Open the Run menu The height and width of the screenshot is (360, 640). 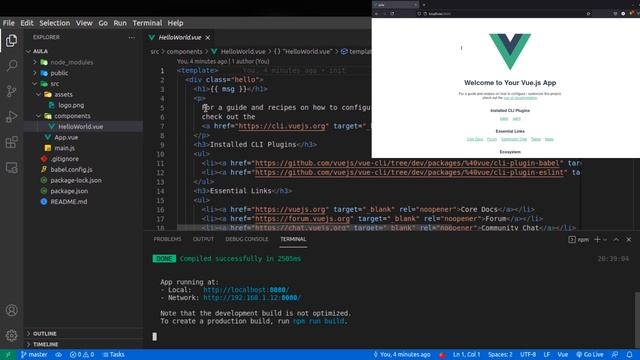tap(120, 23)
